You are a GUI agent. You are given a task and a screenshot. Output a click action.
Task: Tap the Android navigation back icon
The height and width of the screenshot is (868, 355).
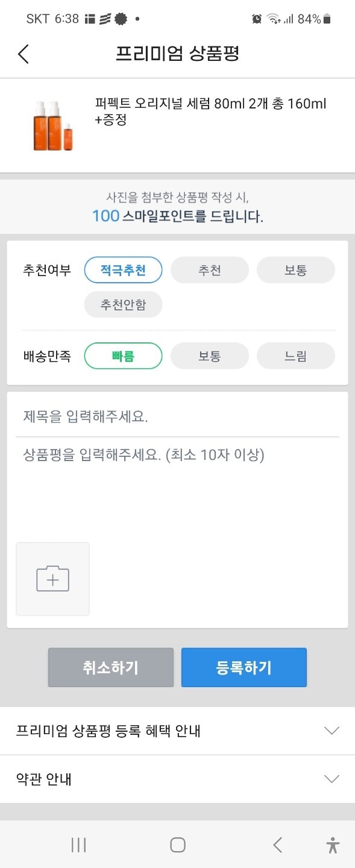pos(277,845)
